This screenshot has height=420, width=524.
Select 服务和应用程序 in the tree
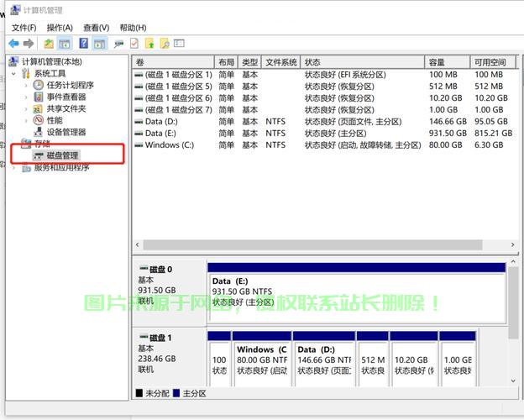click(x=62, y=167)
